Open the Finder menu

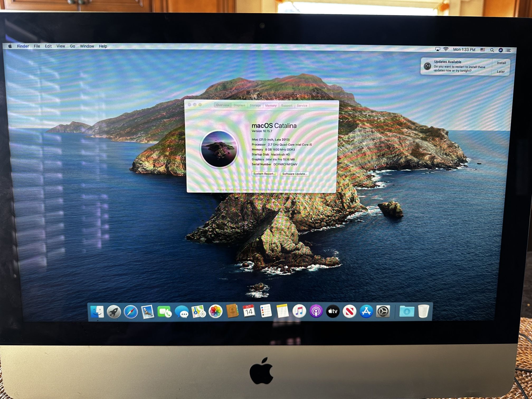23,46
